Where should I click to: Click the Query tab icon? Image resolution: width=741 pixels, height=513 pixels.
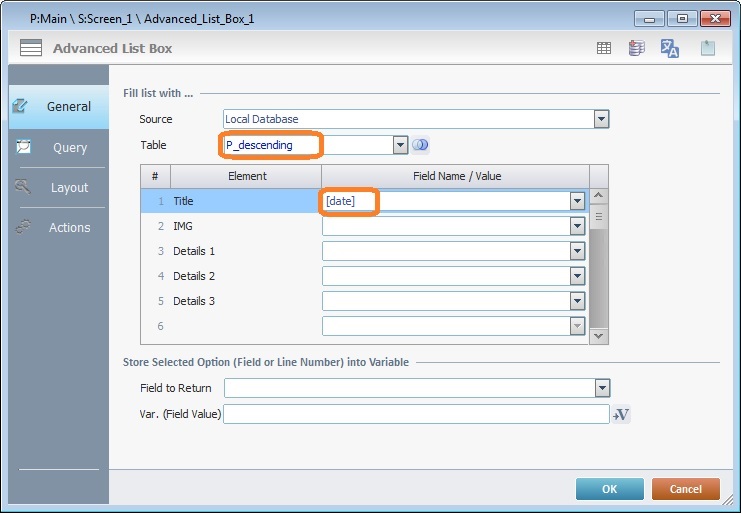pyautogui.click(x=23, y=146)
